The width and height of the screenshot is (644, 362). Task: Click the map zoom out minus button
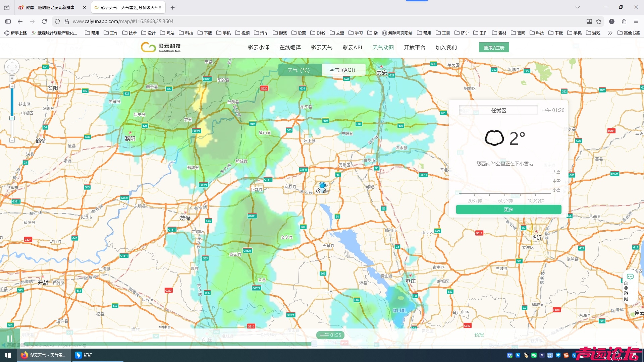click(x=12, y=140)
